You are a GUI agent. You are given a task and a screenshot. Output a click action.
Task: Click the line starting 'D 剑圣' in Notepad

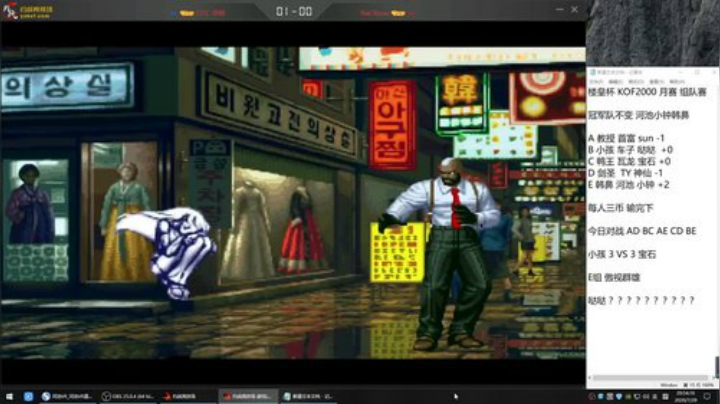coord(625,173)
